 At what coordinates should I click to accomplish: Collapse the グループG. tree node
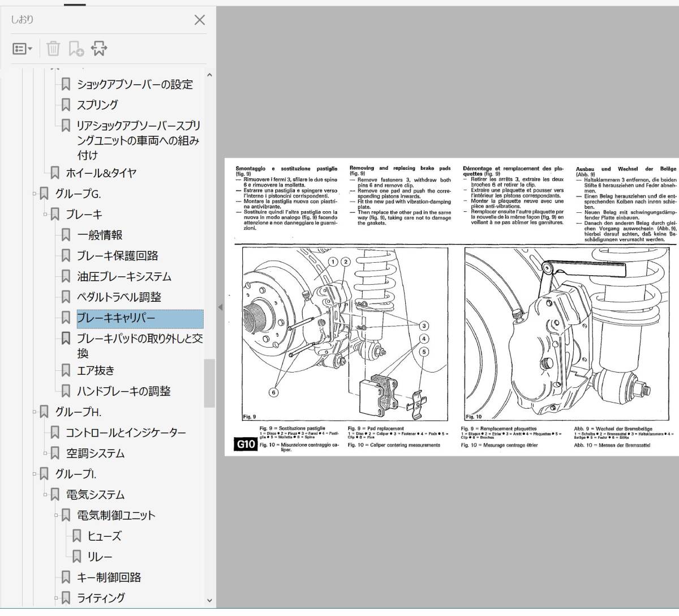(35, 194)
